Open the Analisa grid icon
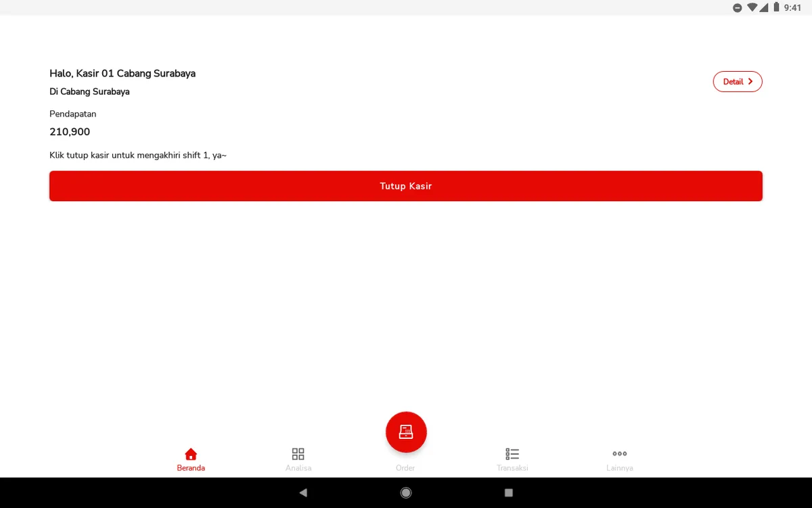Screen dimensions: 812x508 (298, 454)
